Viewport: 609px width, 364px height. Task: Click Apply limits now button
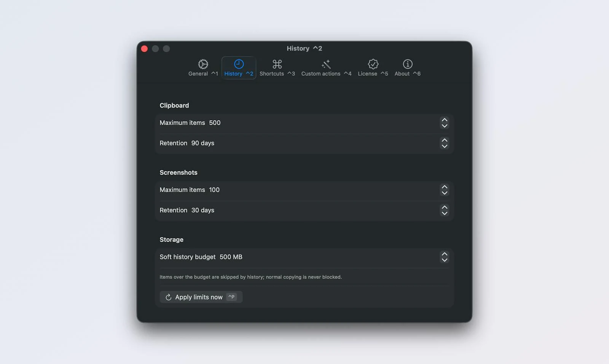[201, 297]
